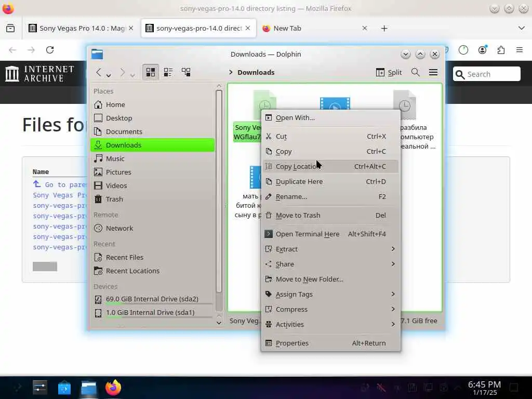Switch Dolphin to Compact view mode
This screenshot has height=399, width=532.
coord(168,72)
